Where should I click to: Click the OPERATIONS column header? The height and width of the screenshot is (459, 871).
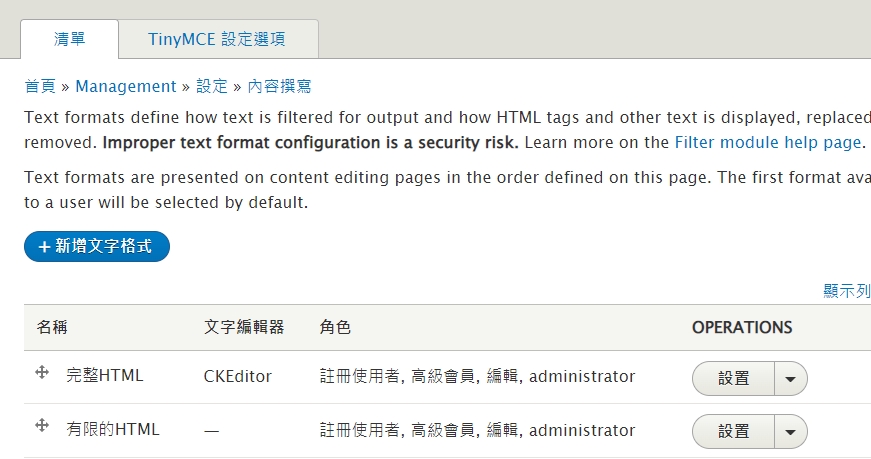(x=741, y=327)
